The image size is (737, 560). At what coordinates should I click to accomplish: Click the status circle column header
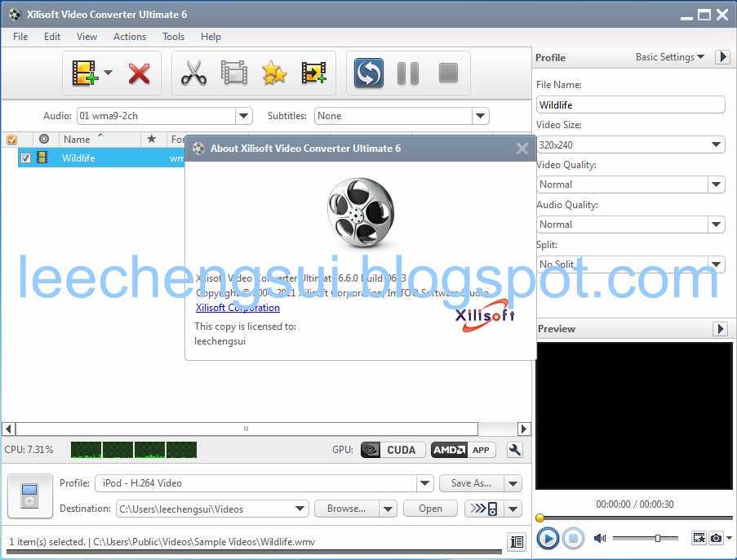[x=44, y=139]
